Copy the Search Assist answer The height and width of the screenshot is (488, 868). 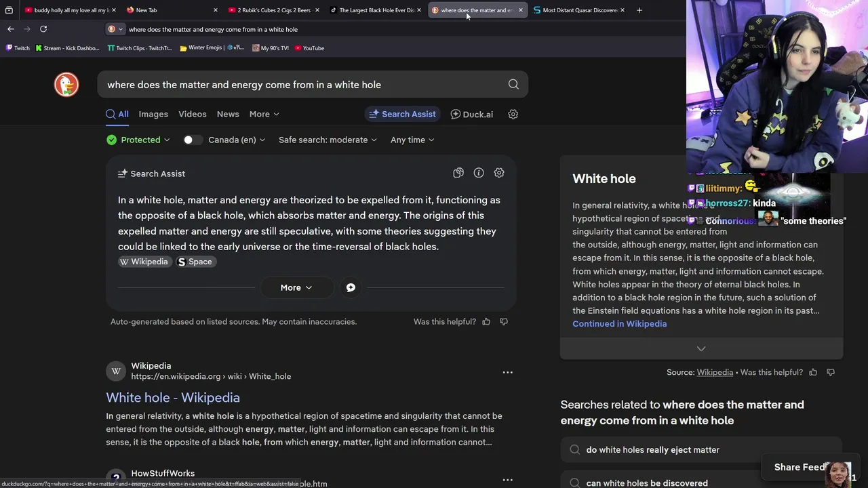(x=458, y=173)
